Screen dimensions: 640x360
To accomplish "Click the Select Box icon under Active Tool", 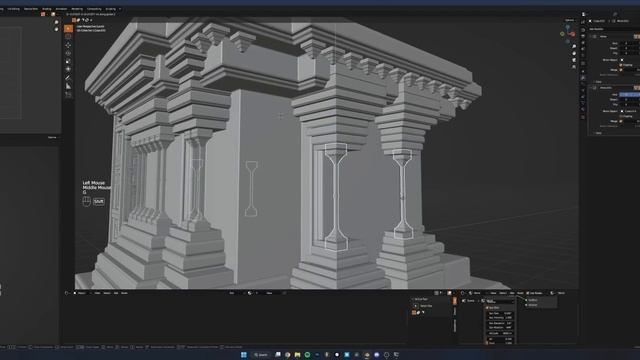I will coord(415,306).
